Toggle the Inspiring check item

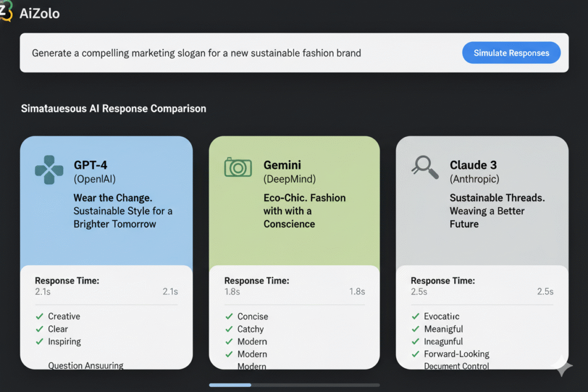64,341
